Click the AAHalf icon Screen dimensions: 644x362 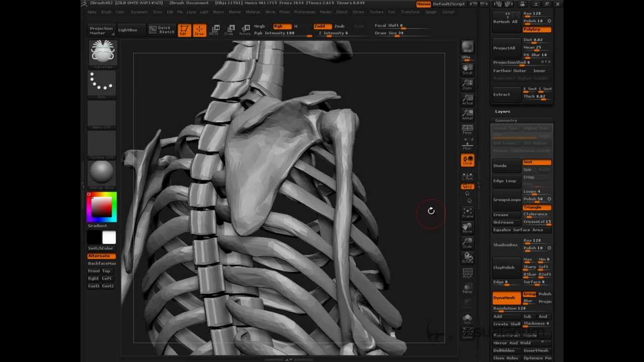[x=467, y=114]
